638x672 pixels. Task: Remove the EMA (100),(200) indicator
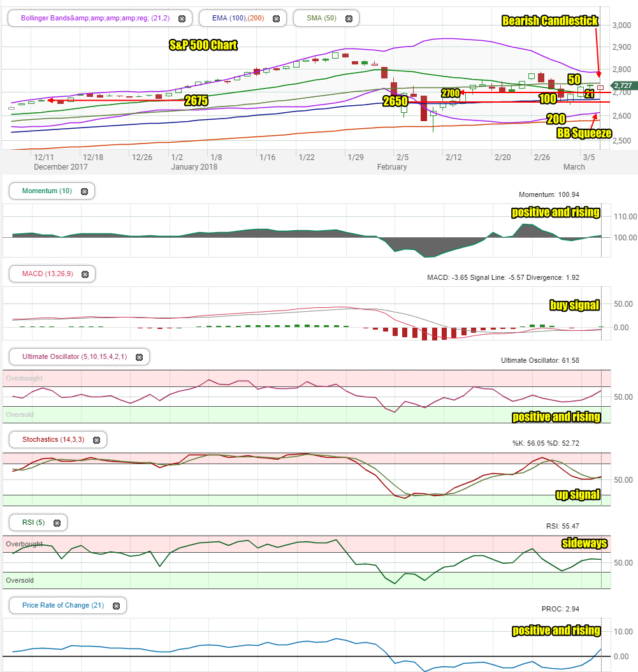[x=277, y=18]
